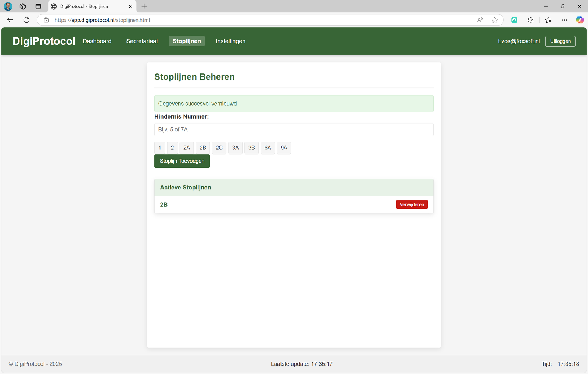This screenshot has height=374, width=588.
Task: Pick quick obstacle 2C
Action: [219, 148]
